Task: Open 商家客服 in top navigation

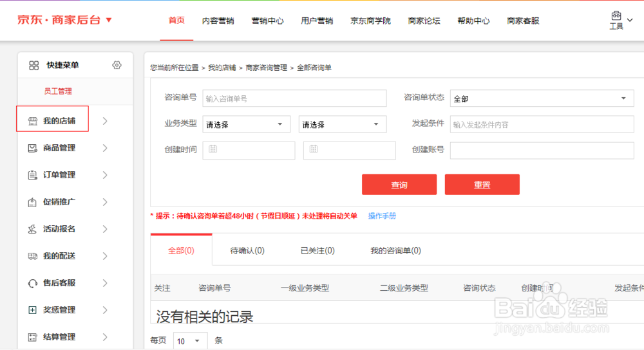Action: (x=523, y=21)
